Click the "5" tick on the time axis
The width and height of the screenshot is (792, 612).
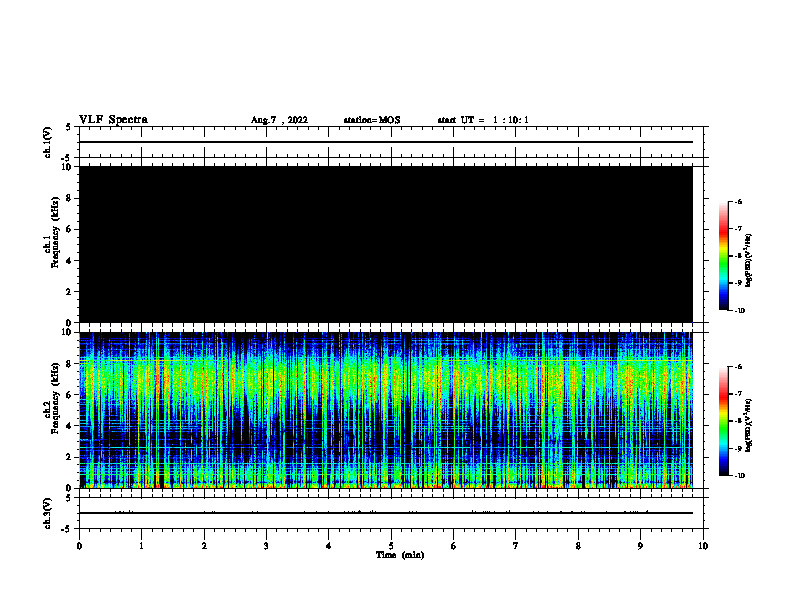[x=391, y=546]
